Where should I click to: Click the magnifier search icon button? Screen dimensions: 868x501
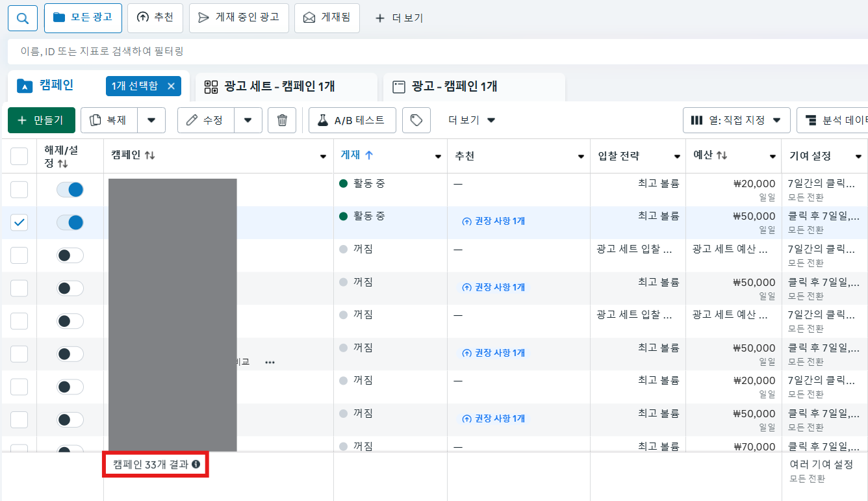[x=23, y=18]
